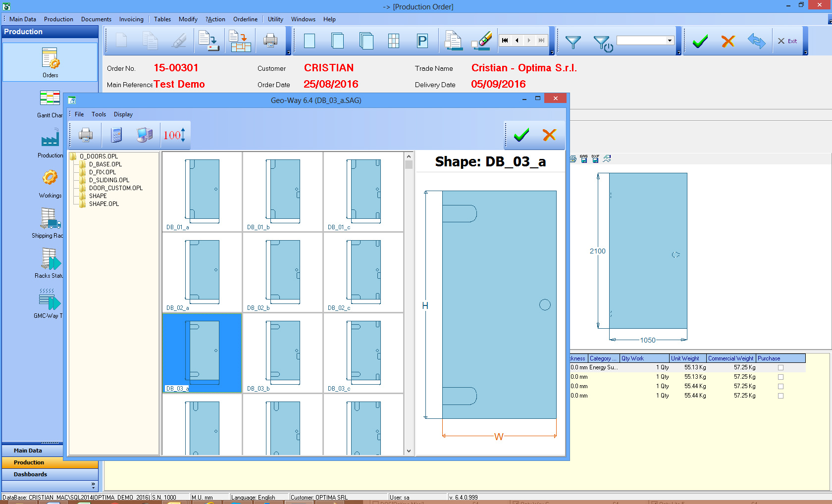The width and height of the screenshot is (832, 504).
Task: Open Tools menu in Geo-Way window
Action: 99,114
